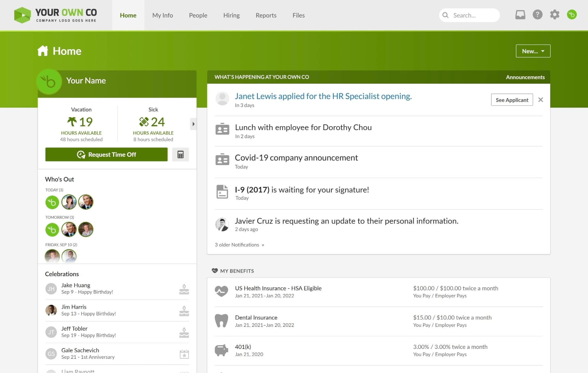588x373 pixels.
Task: Click the I-9 document signature icon
Action: click(222, 192)
